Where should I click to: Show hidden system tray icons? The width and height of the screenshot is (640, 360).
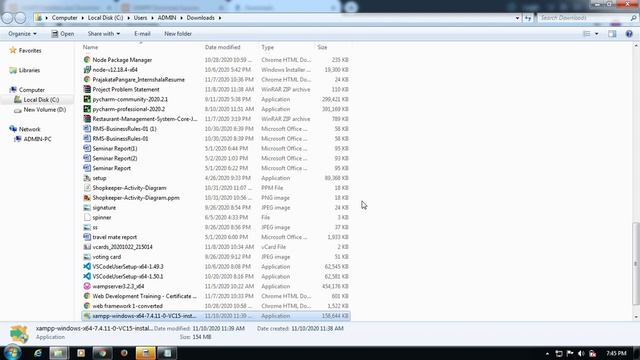547,353
